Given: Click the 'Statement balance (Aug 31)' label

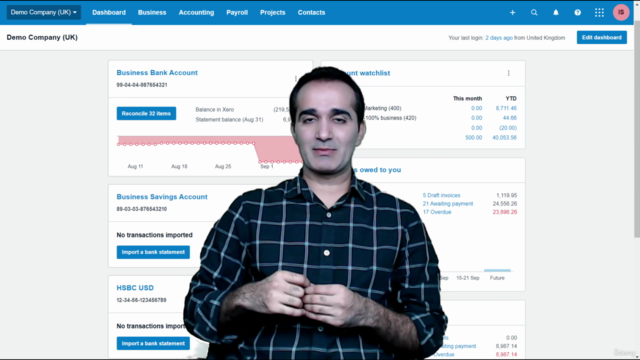Looking at the screenshot, I should tap(229, 120).
